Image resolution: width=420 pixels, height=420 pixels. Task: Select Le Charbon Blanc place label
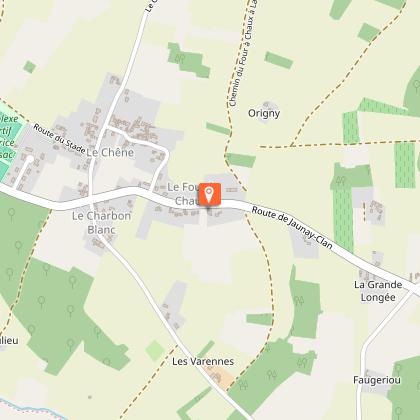pyautogui.click(x=101, y=223)
